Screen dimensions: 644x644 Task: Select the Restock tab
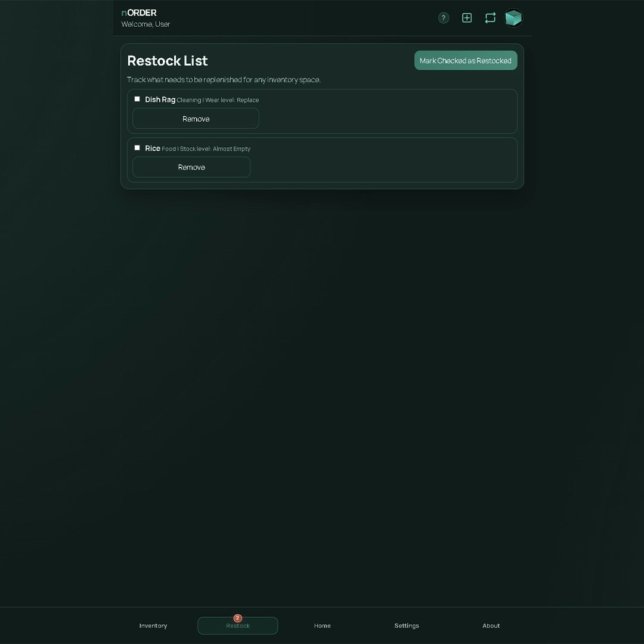238,626
